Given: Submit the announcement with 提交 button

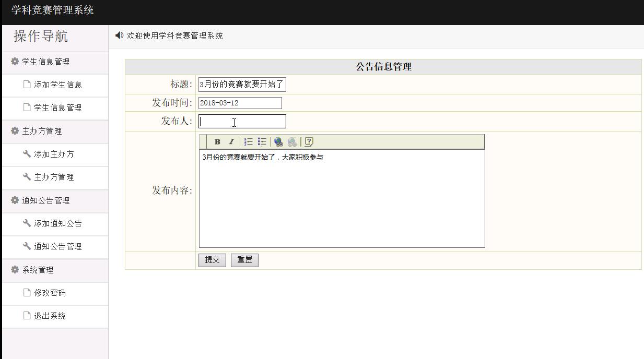Looking at the screenshot, I should [212, 260].
